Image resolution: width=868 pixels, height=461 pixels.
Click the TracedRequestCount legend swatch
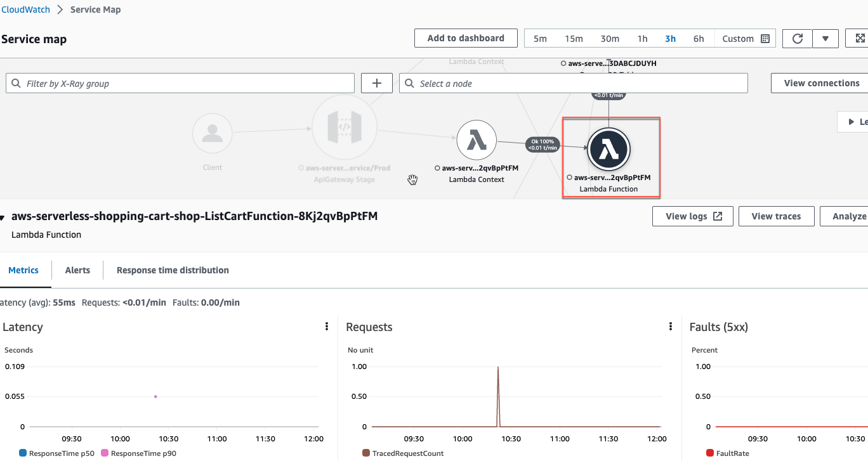[x=366, y=453]
